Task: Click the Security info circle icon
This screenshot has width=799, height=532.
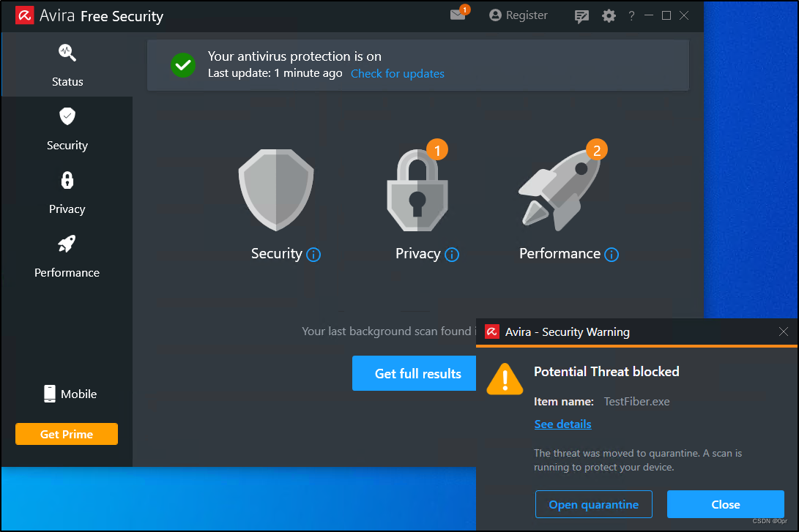Action: point(313,255)
